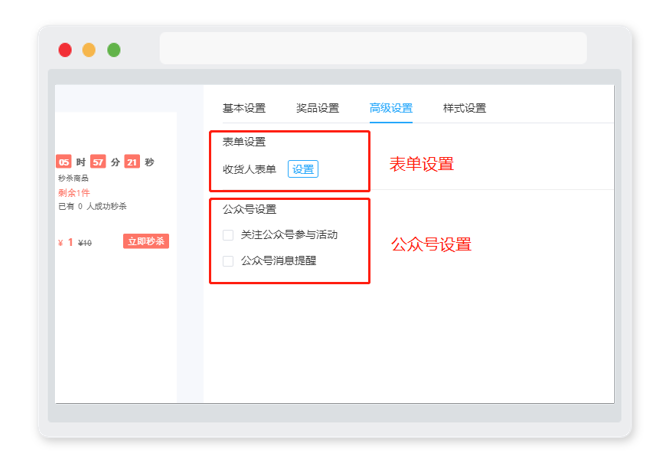Viewport: 670px width, 460px height.
Task: Switch to the 基本设置 tab
Action: (x=244, y=108)
